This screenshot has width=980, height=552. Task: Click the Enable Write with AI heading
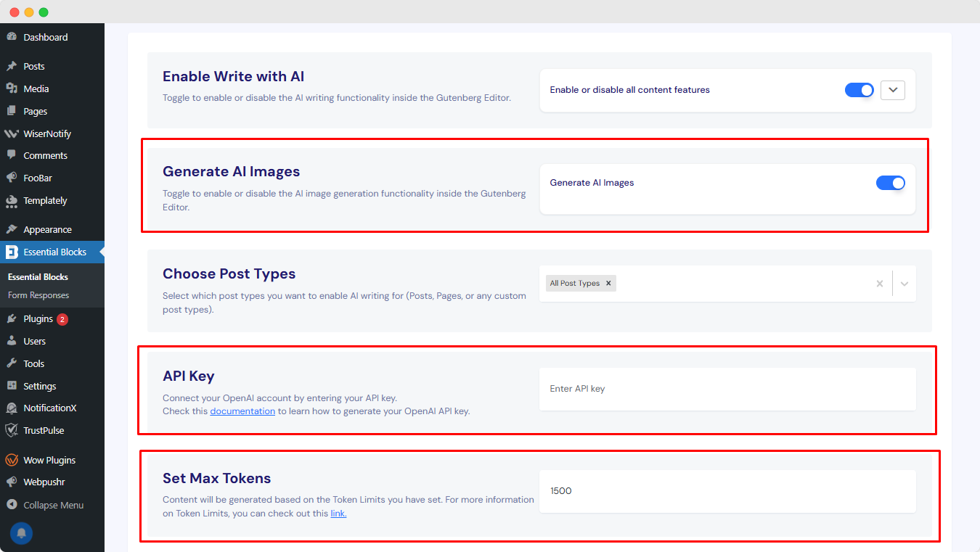click(x=234, y=76)
